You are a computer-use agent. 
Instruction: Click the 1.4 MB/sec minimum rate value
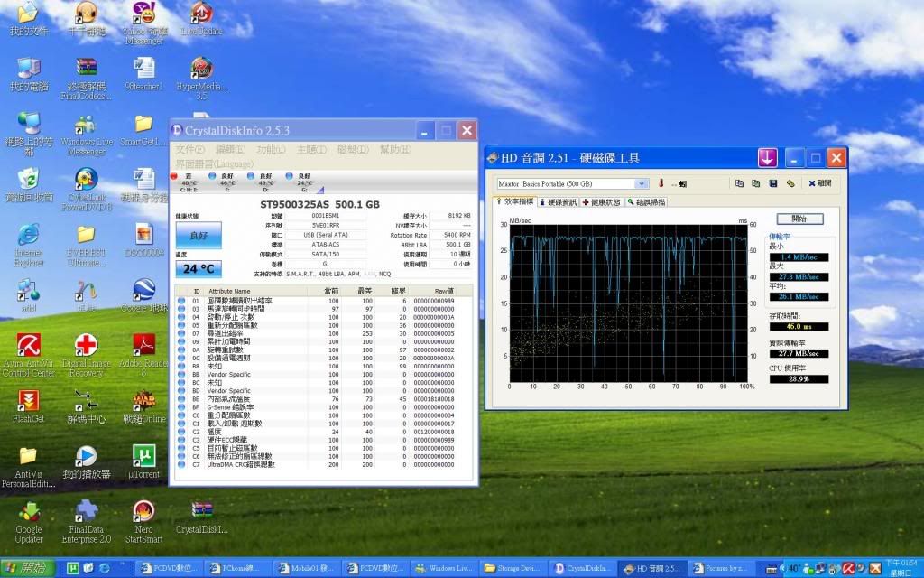tap(799, 257)
